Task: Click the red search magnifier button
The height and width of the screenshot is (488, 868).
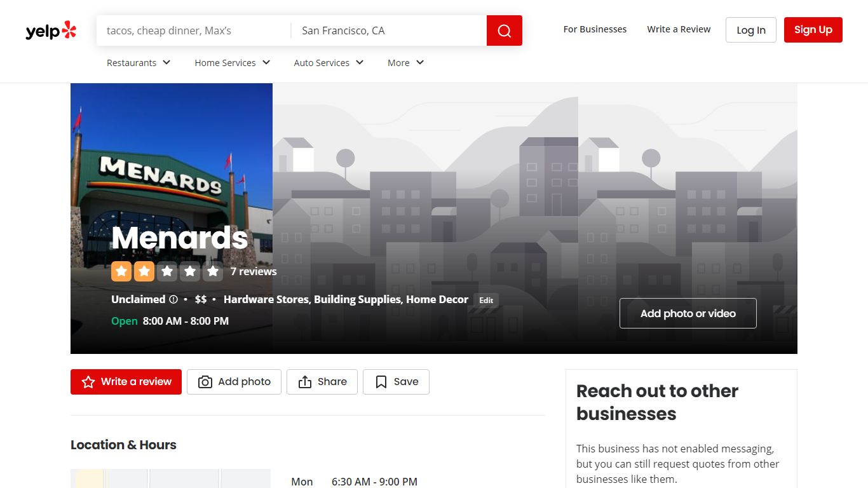Action: coord(505,30)
